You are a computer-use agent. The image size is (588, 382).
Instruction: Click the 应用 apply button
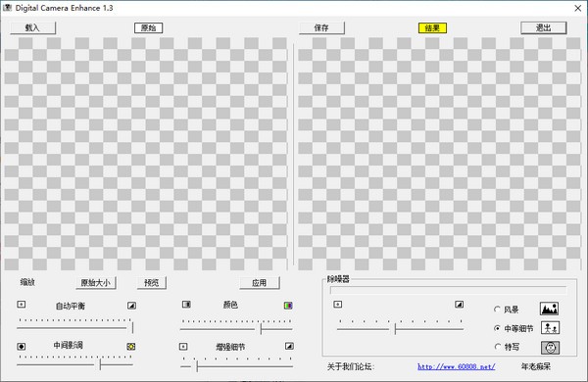tap(260, 283)
